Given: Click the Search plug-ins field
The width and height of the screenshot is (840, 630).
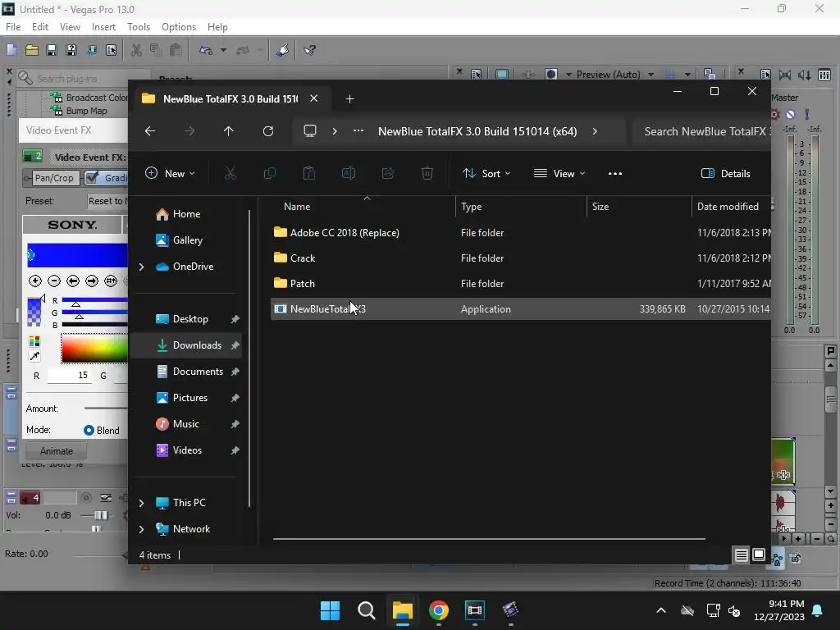Looking at the screenshot, I should pyautogui.click(x=83, y=79).
